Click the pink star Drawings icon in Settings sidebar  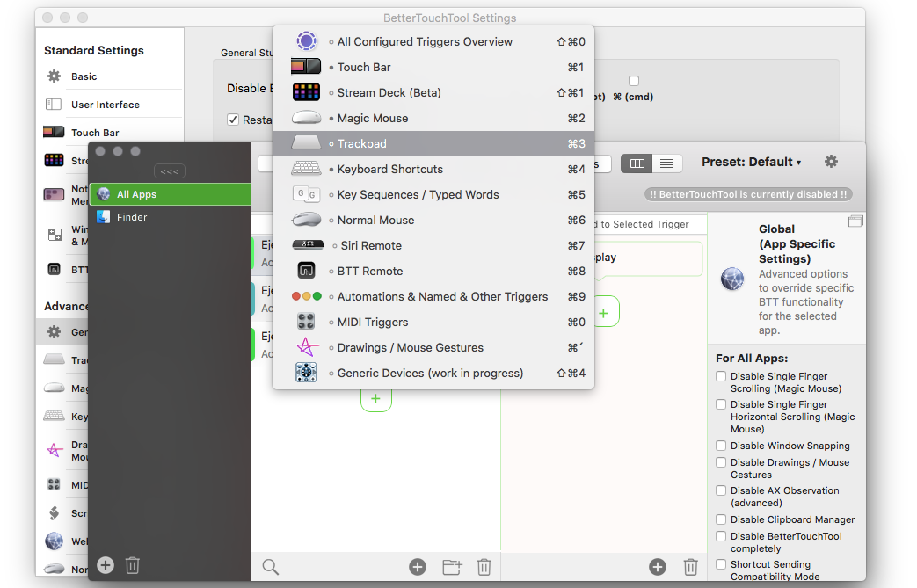(x=55, y=449)
